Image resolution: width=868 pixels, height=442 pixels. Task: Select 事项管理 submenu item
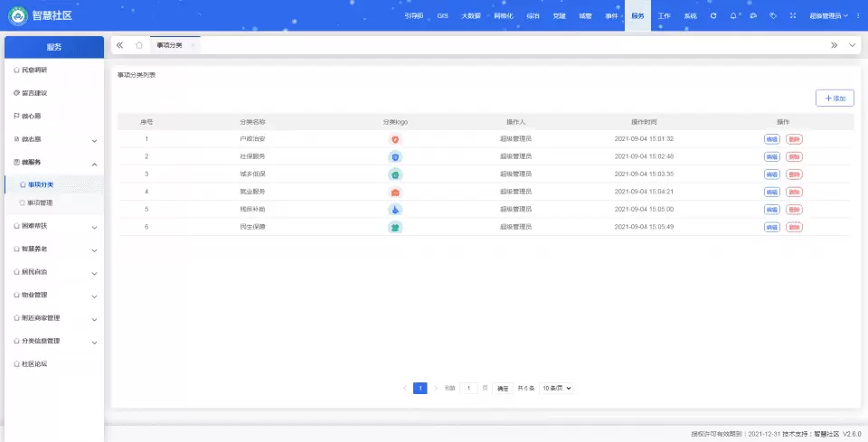coord(53,203)
